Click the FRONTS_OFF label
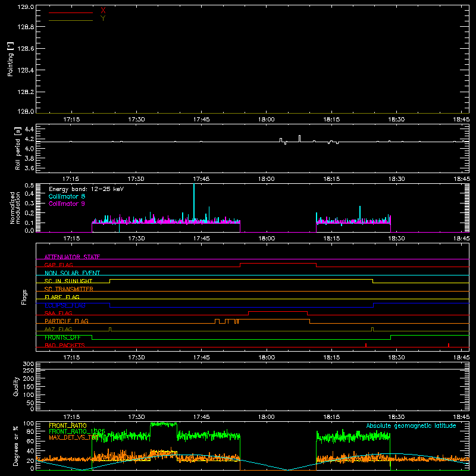Viewport: 476px width, 476px height. coord(62,337)
